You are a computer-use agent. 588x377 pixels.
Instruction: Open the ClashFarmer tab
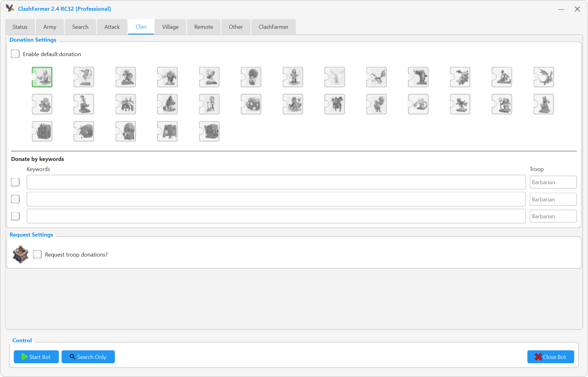pyautogui.click(x=273, y=27)
